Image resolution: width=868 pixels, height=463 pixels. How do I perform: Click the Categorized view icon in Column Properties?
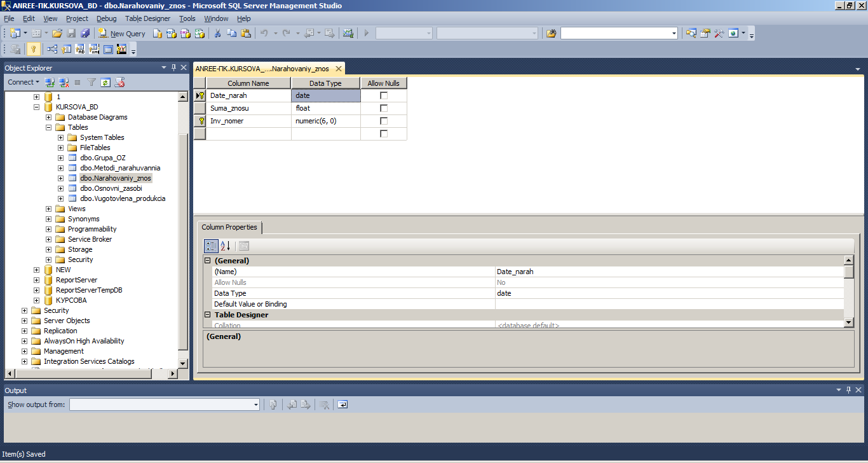click(211, 246)
